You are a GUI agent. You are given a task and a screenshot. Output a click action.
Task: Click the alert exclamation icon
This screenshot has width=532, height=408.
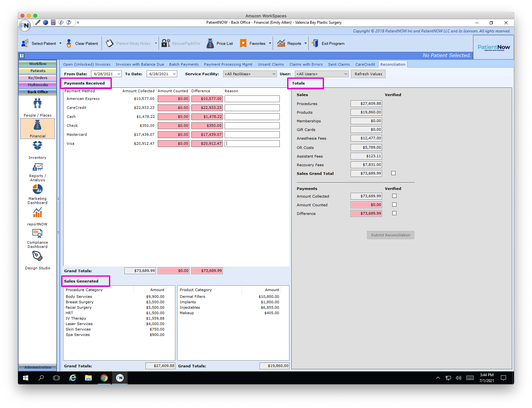(22, 55)
